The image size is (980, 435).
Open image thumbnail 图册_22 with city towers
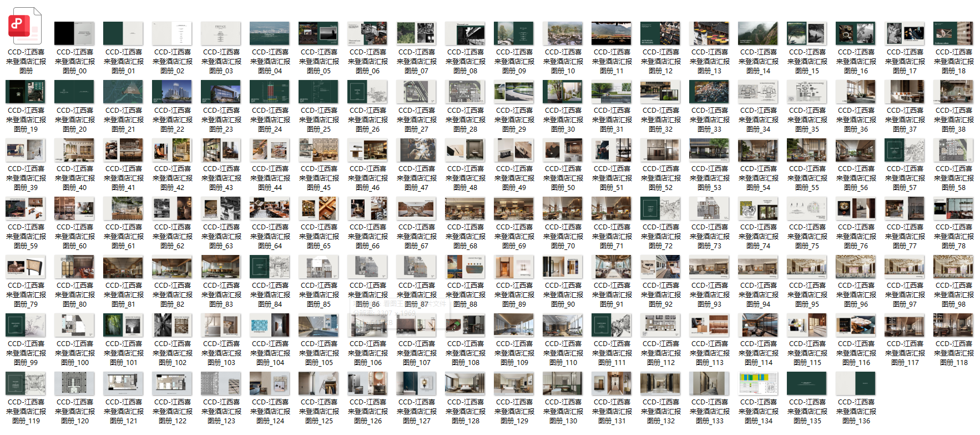click(x=172, y=92)
